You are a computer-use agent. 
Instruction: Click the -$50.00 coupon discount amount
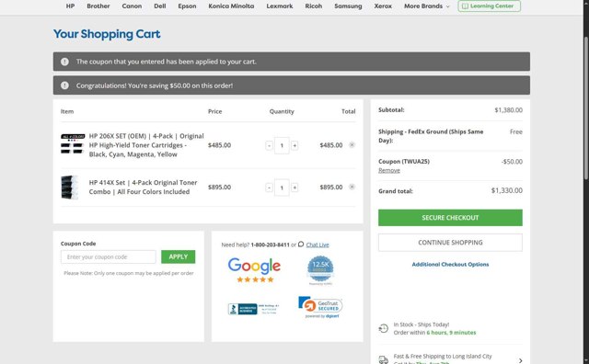coord(512,162)
